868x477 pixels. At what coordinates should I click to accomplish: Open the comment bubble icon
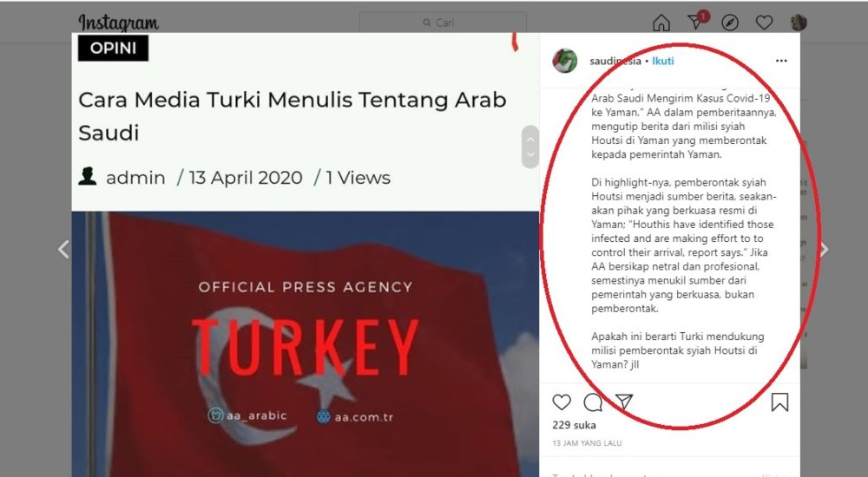tap(593, 402)
